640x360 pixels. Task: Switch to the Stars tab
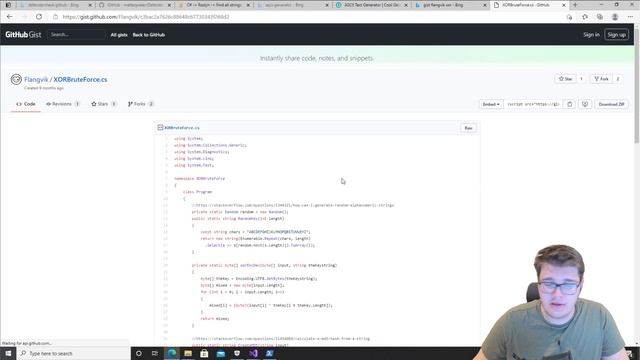click(x=104, y=104)
